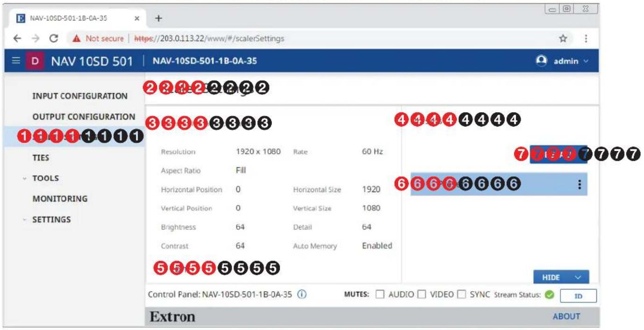The image size is (644, 330).
Task: Click the NAV 10SD 501 product title
Action: [92, 61]
